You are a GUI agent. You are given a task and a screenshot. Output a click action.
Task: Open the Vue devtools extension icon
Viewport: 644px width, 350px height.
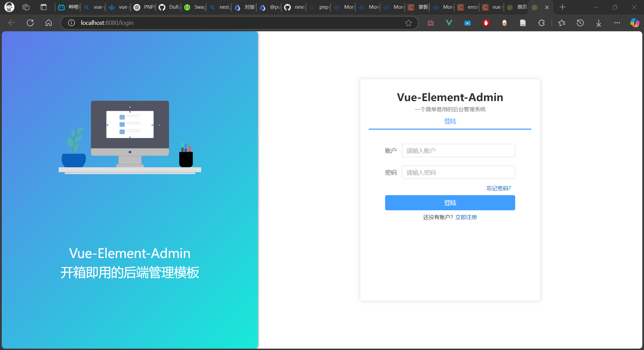[449, 23]
